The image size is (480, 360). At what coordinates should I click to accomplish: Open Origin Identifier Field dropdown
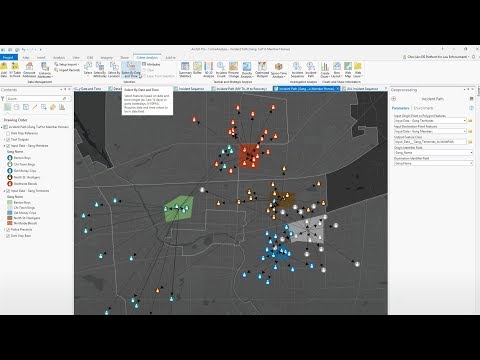click(x=471, y=153)
